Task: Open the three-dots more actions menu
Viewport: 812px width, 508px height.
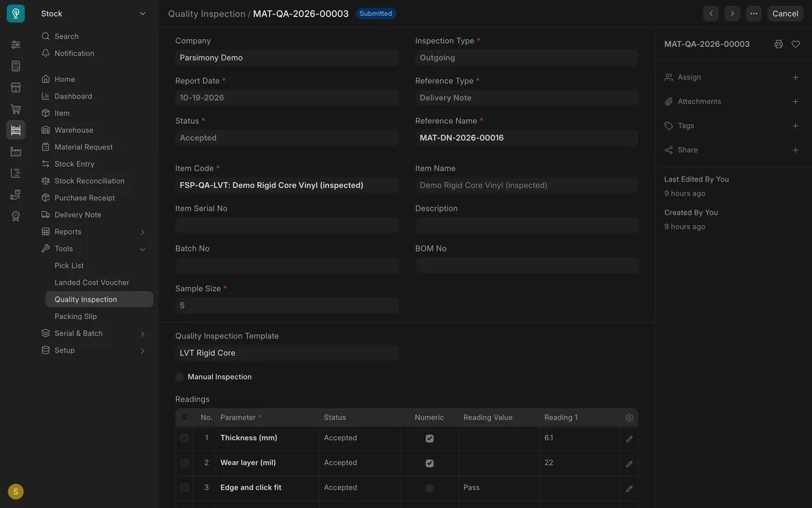Action: click(x=754, y=13)
